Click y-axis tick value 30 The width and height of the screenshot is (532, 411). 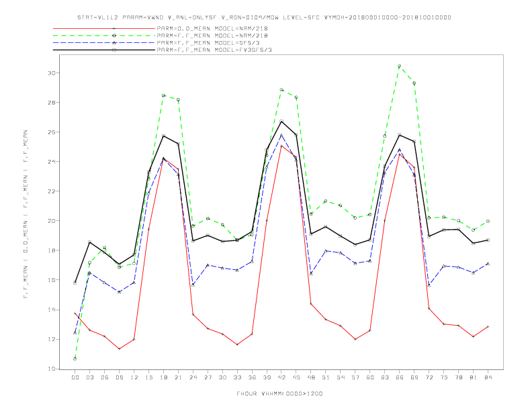(x=52, y=73)
